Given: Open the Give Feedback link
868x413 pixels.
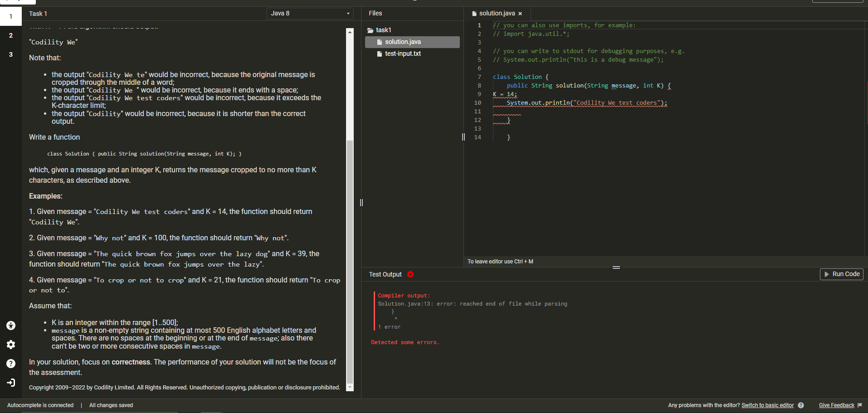Looking at the screenshot, I should point(836,405).
